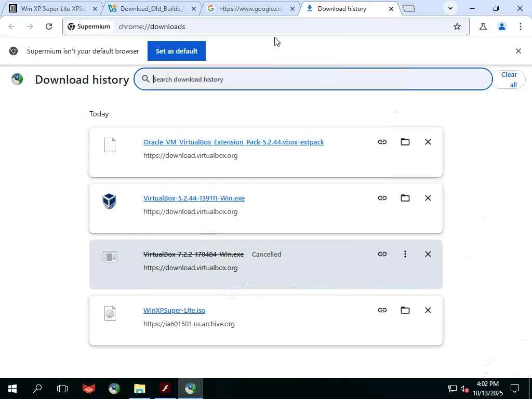Reload the downloads page
532x399 pixels.
pyautogui.click(x=49, y=26)
